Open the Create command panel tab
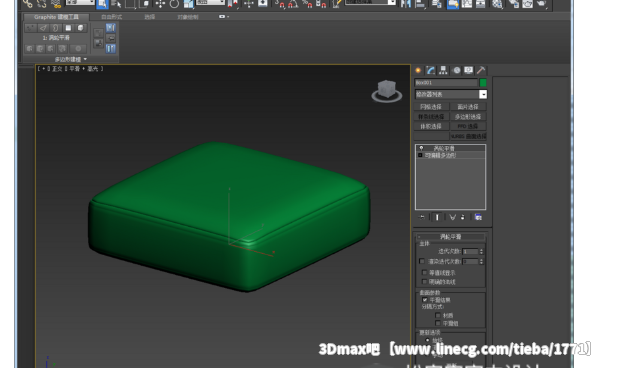Image resolution: width=631 pixels, height=368 pixels. (418, 70)
